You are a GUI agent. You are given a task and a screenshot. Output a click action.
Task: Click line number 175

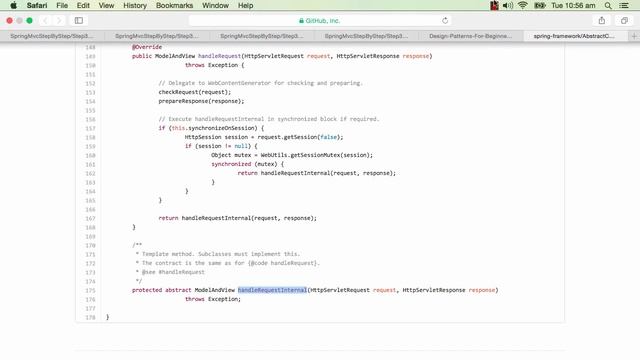tap(90, 290)
